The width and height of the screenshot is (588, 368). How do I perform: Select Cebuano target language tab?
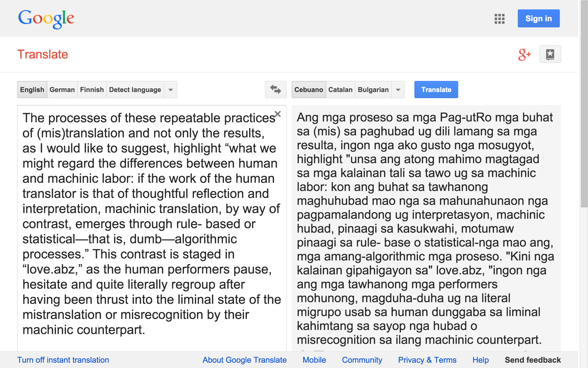(x=308, y=90)
